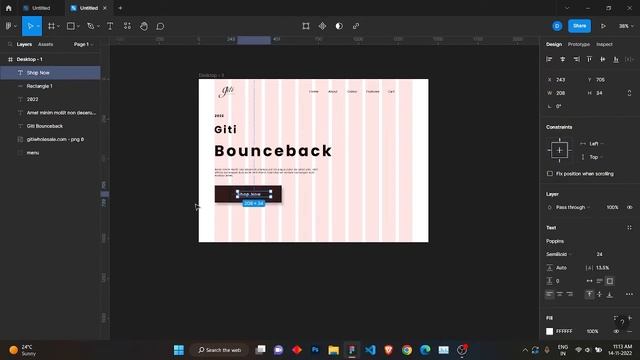Click the Use as mask icon
The height and width of the screenshot is (360, 640).
tap(339, 26)
